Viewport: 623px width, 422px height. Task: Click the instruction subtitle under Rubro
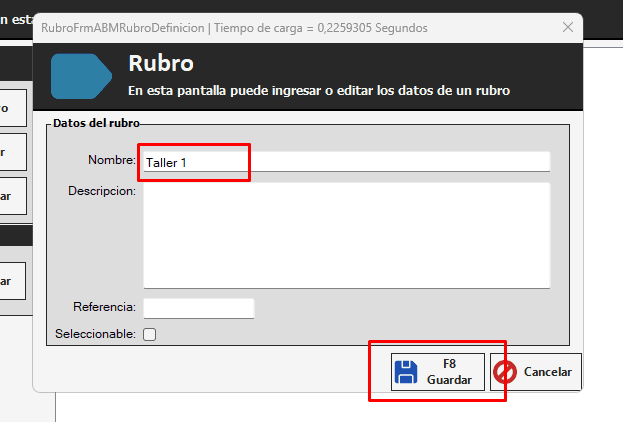(319, 91)
